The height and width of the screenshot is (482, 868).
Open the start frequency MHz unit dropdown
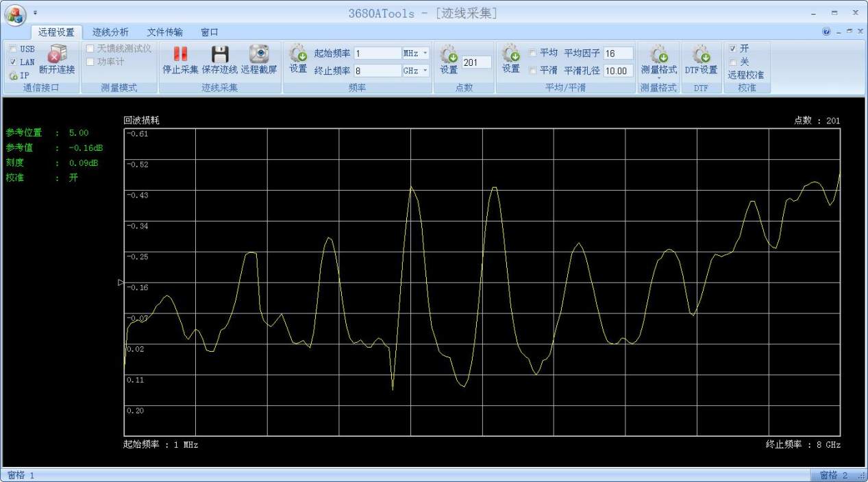(x=425, y=53)
